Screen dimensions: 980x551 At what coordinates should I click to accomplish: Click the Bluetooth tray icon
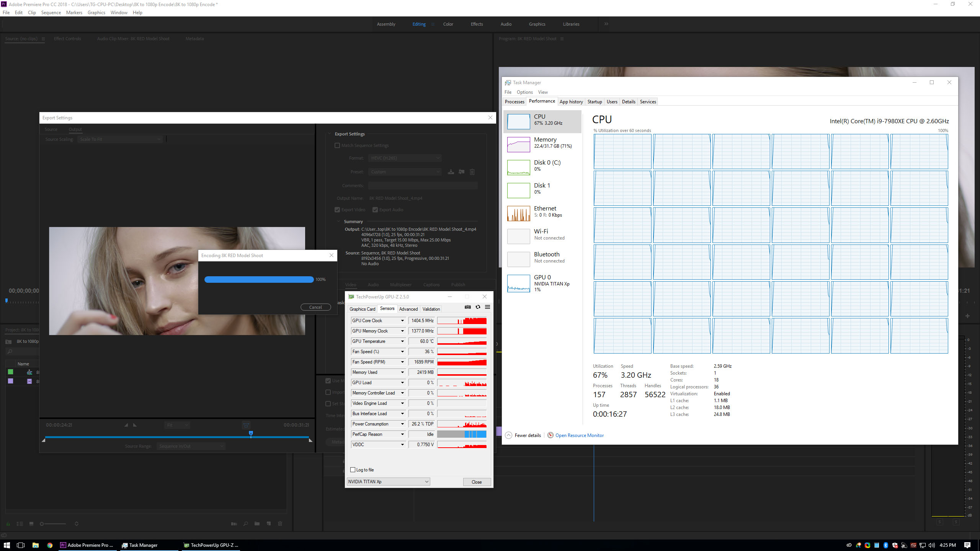[x=885, y=545]
